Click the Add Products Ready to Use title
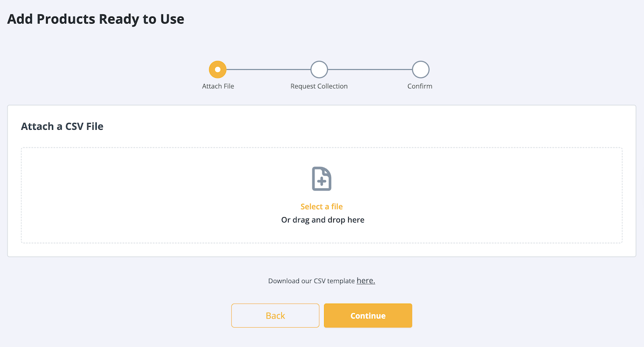This screenshot has width=644, height=347. pyautogui.click(x=96, y=19)
